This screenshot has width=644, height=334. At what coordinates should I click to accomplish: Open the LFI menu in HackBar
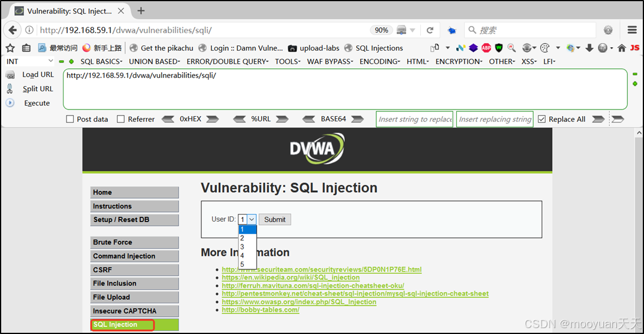point(549,62)
